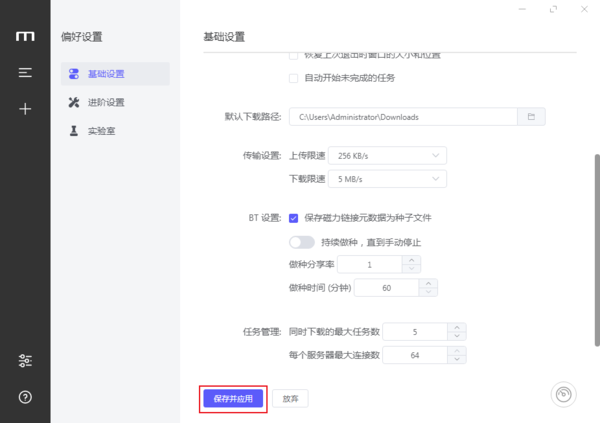This screenshot has width=600, height=423.
Task: Click the 保存并应用 button
Action: [233, 398]
